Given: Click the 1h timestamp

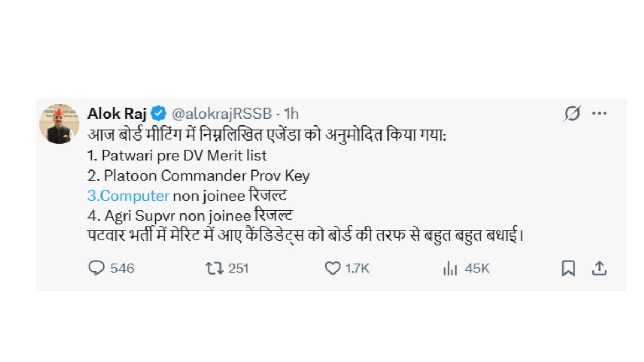Looking at the screenshot, I should 291,114.
